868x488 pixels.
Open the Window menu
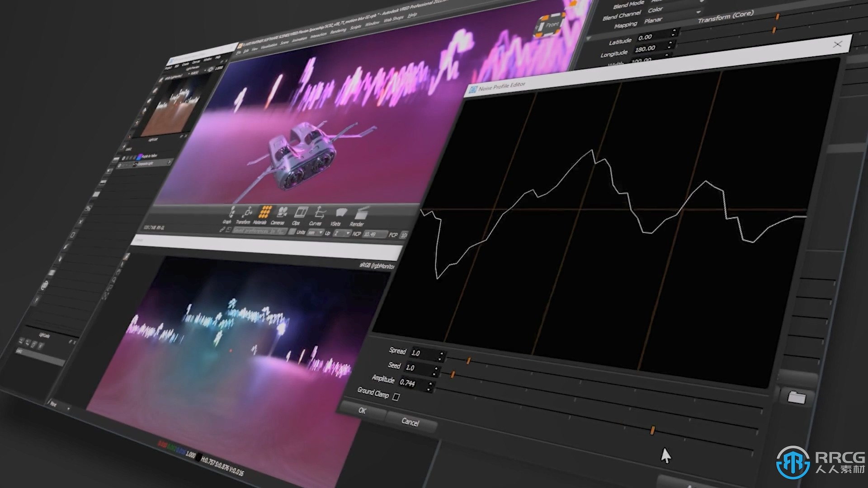pos(372,23)
